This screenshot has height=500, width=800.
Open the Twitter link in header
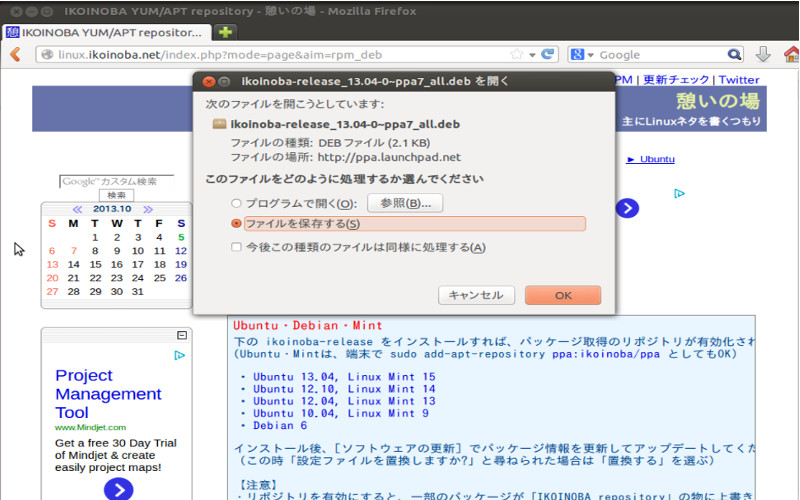click(739, 80)
